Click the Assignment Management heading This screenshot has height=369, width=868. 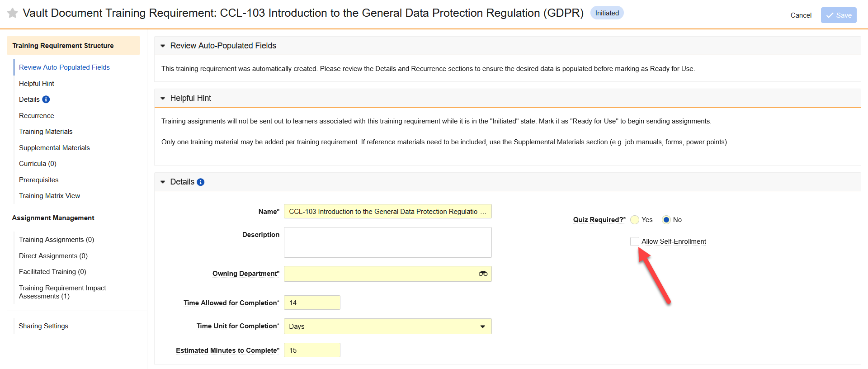click(53, 218)
